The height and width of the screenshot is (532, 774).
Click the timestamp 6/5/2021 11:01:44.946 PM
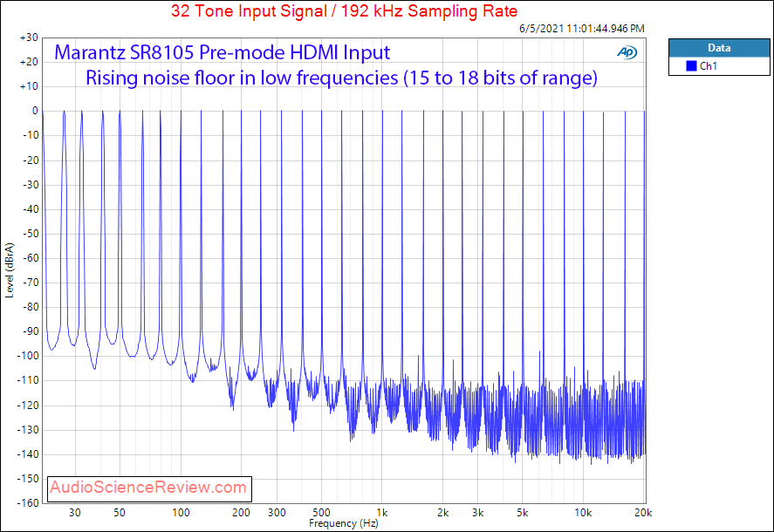point(581,29)
